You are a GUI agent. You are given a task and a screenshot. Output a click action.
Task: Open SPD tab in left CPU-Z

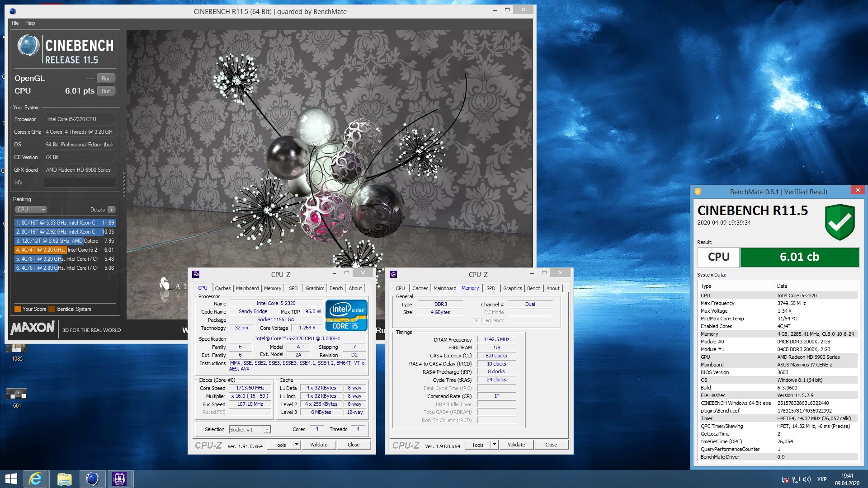293,288
